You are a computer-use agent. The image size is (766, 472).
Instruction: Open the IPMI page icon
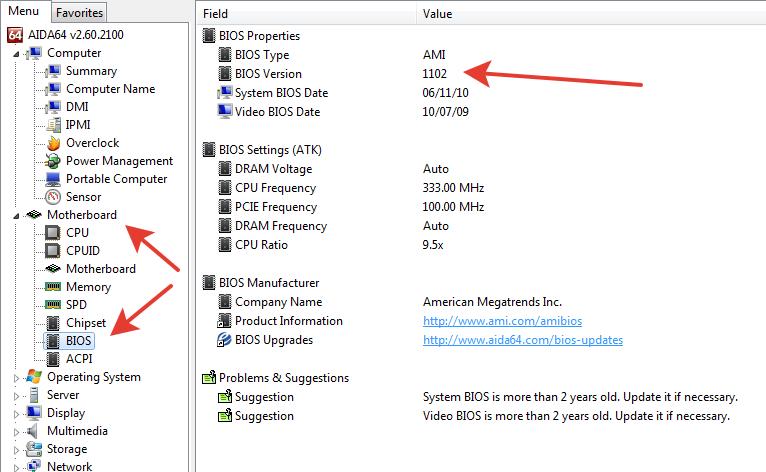[x=53, y=125]
